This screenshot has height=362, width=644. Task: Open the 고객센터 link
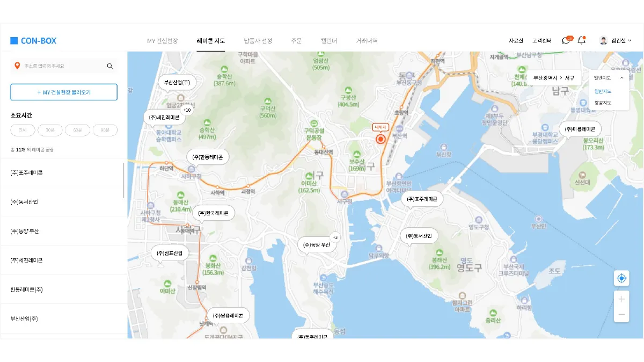(x=542, y=41)
